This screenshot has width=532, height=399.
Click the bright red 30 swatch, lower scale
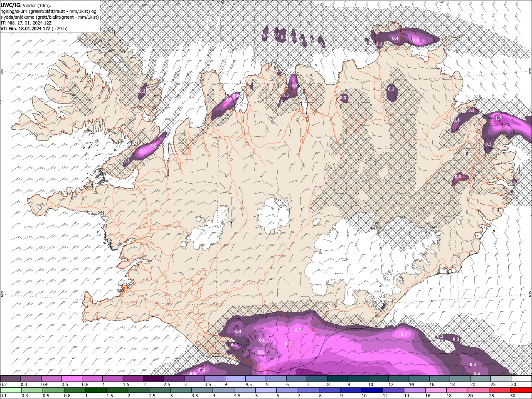pos(520,390)
